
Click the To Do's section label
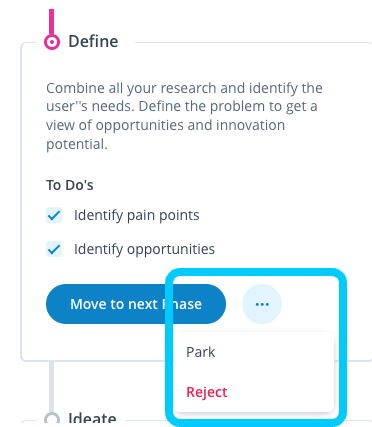pos(70,185)
